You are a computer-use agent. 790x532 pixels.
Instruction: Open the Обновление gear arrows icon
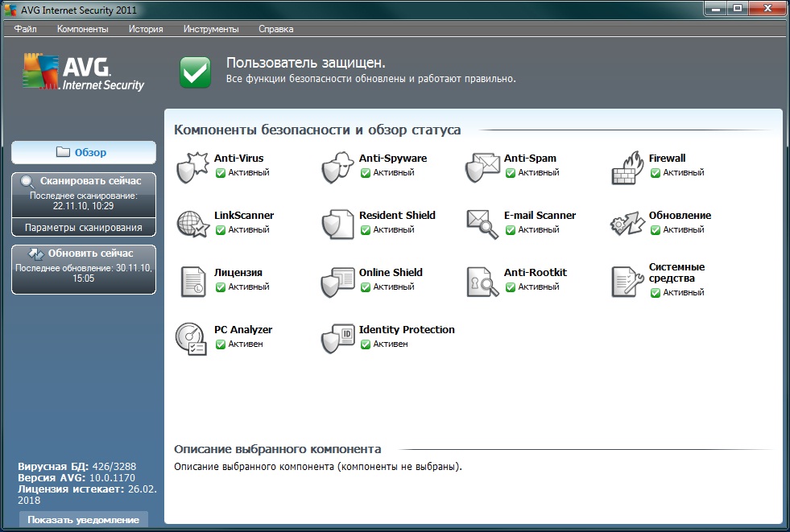coord(627,224)
